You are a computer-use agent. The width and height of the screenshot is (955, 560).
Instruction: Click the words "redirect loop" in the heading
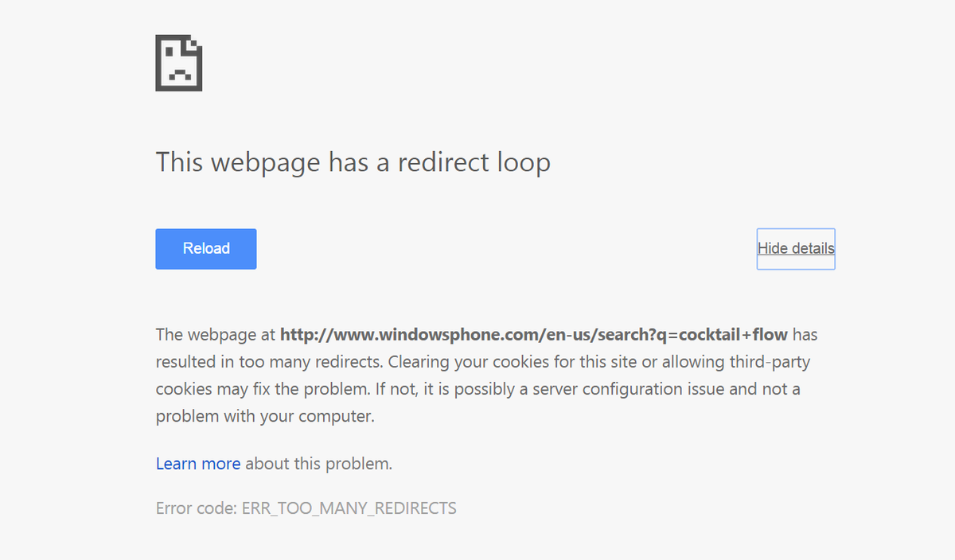pyautogui.click(x=474, y=162)
